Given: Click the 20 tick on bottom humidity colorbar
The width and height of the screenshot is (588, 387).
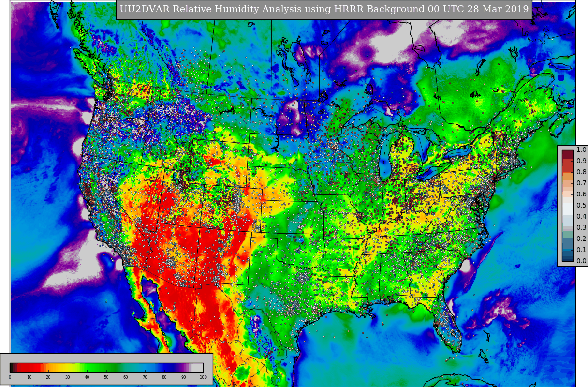Looking at the screenshot, I should [x=48, y=377].
